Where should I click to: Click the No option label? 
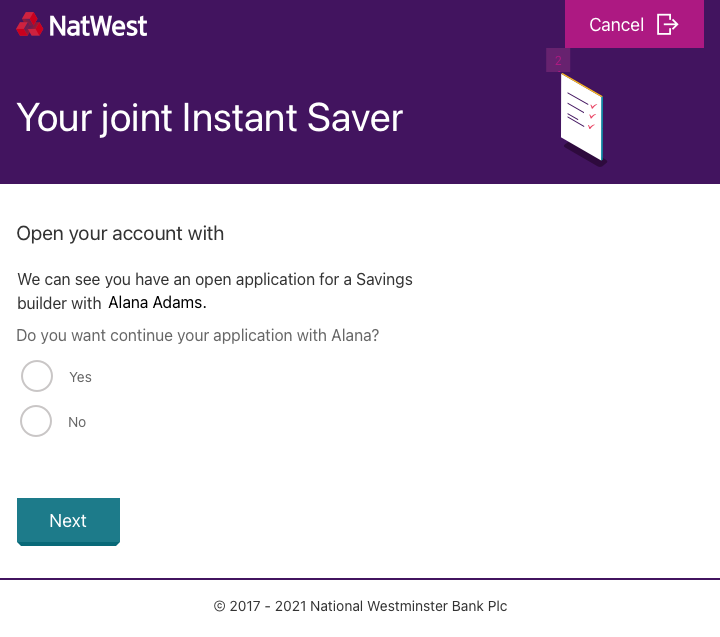(x=77, y=422)
